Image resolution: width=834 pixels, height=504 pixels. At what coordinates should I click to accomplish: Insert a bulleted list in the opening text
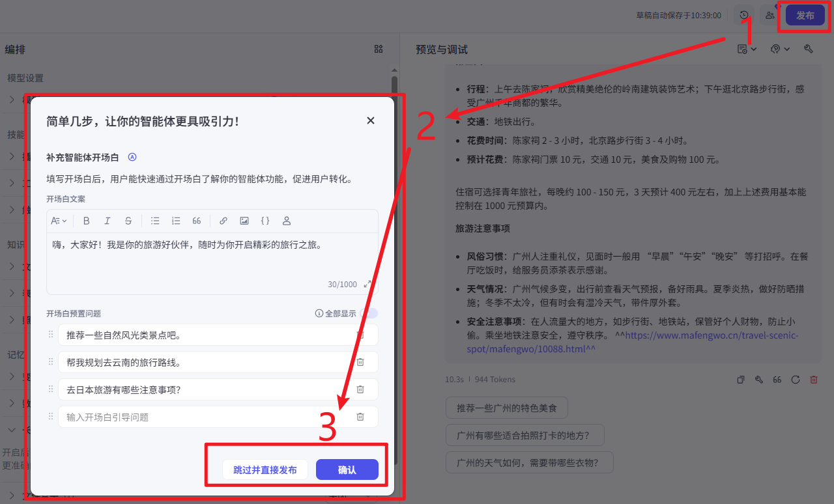[x=155, y=221]
